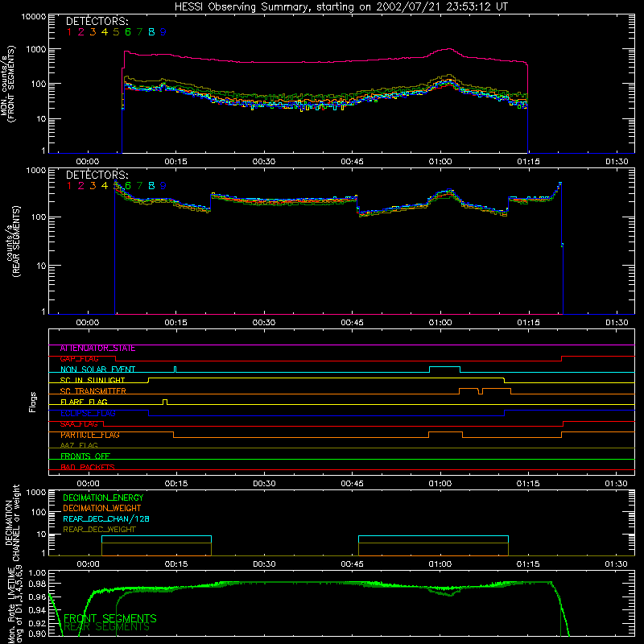
Task: Click "DETECTORS:" label in front segments panel
Action: click(x=97, y=21)
